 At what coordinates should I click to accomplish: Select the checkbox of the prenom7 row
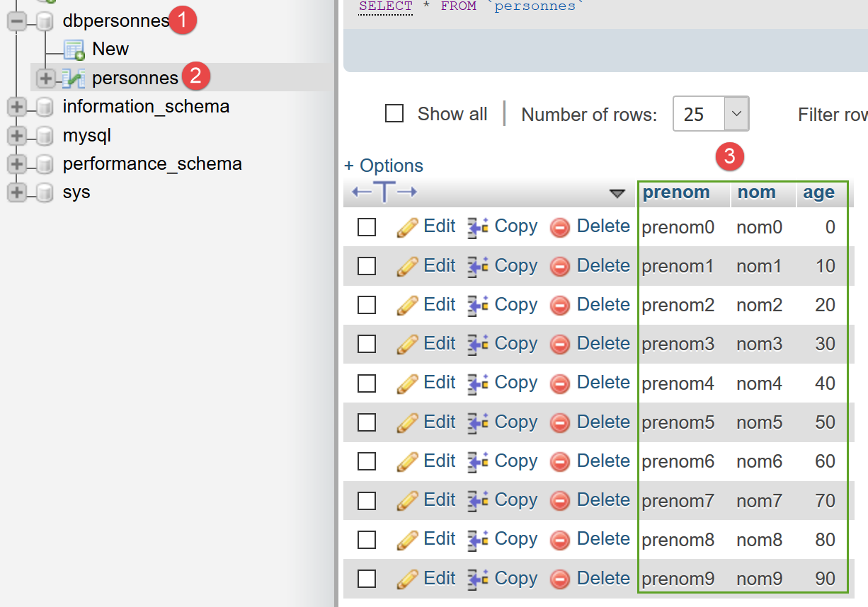coord(367,501)
